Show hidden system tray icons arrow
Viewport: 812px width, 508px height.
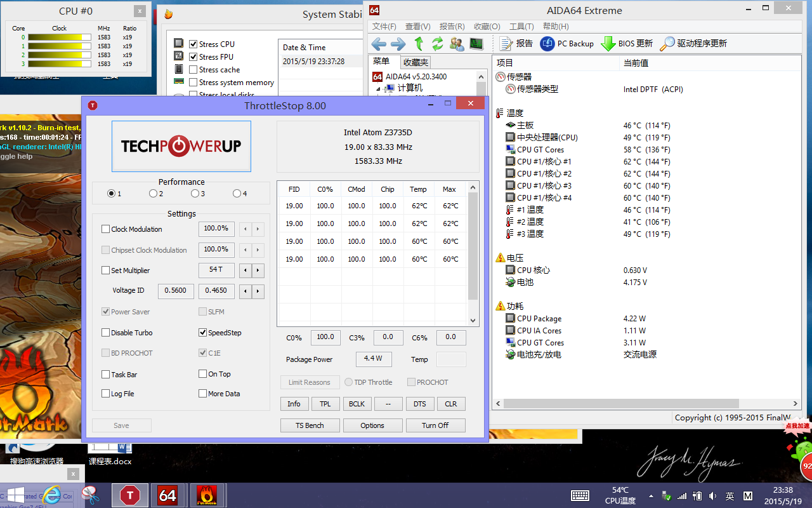tap(651, 496)
